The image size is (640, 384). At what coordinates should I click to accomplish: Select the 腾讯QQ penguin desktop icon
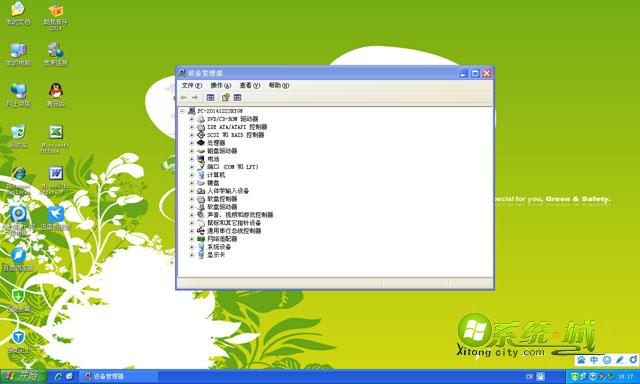56,95
